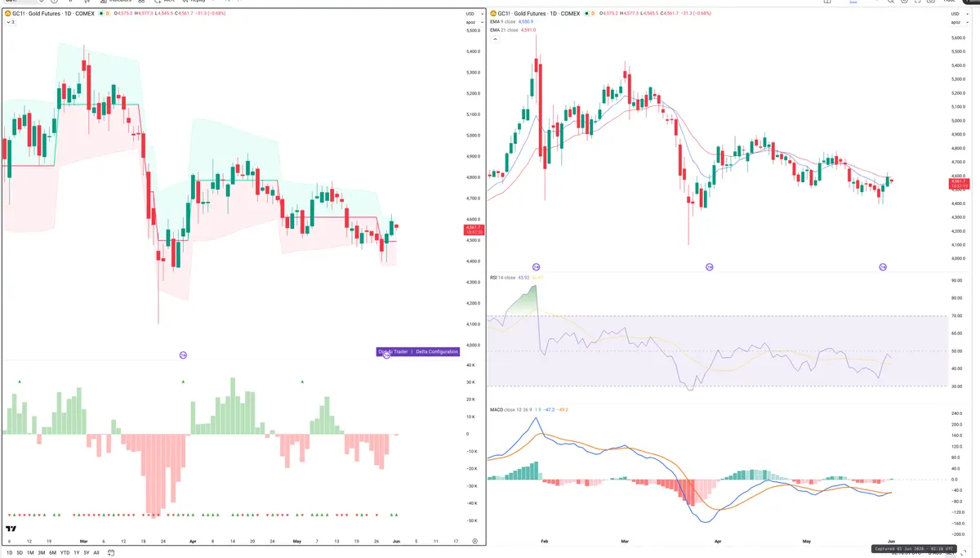980x558 pixels.
Task: Select the 1M time range
Action: coord(30,553)
